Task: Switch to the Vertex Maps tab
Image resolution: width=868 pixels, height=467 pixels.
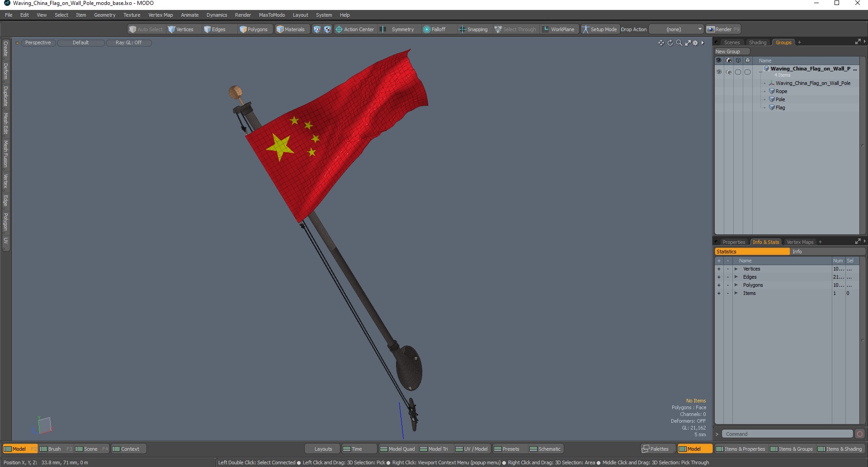Action: click(x=800, y=242)
